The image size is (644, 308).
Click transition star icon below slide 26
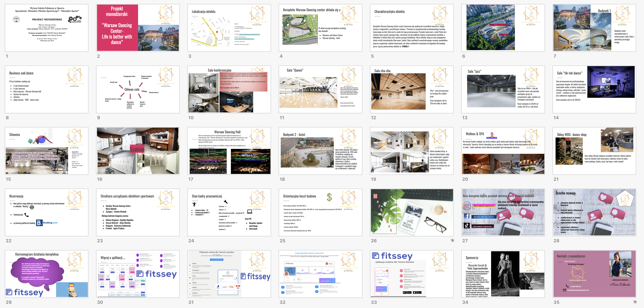click(x=452, y=240)
